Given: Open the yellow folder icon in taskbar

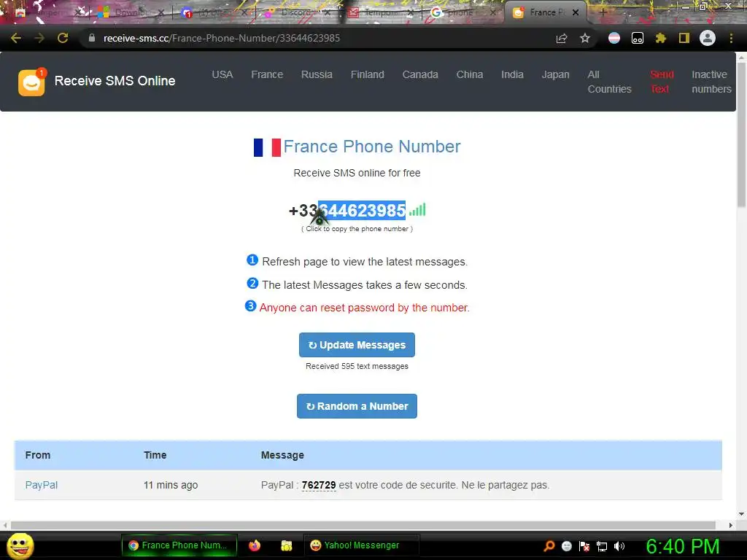Looking at the screenshot, I should (x=286, y=545).
